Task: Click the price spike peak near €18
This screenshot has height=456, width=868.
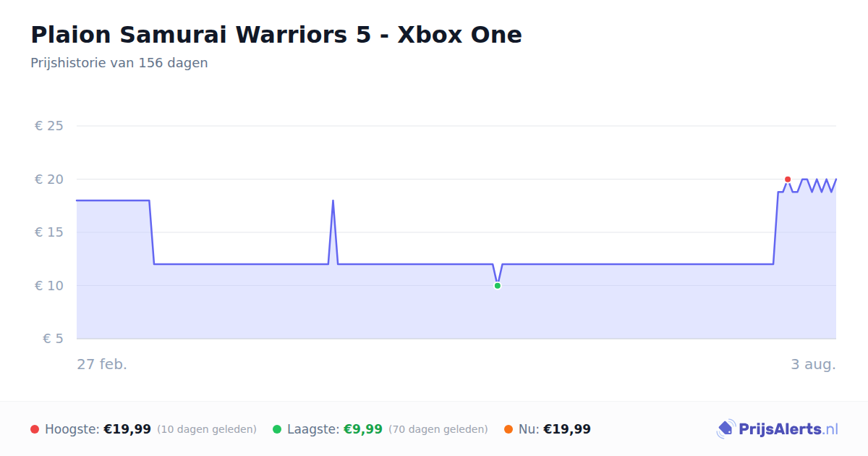Action: [333, 200]
